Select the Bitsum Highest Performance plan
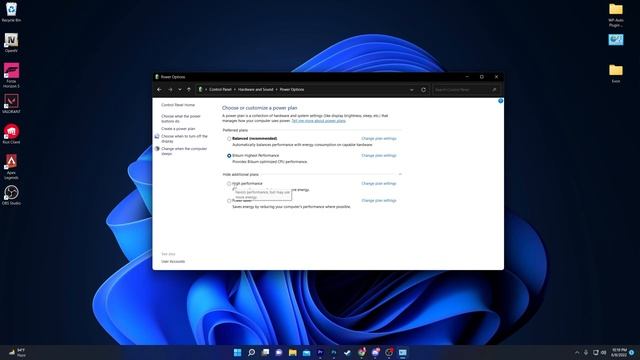The height and width of the screenshot is (360, 640). (x=229, y=156)
